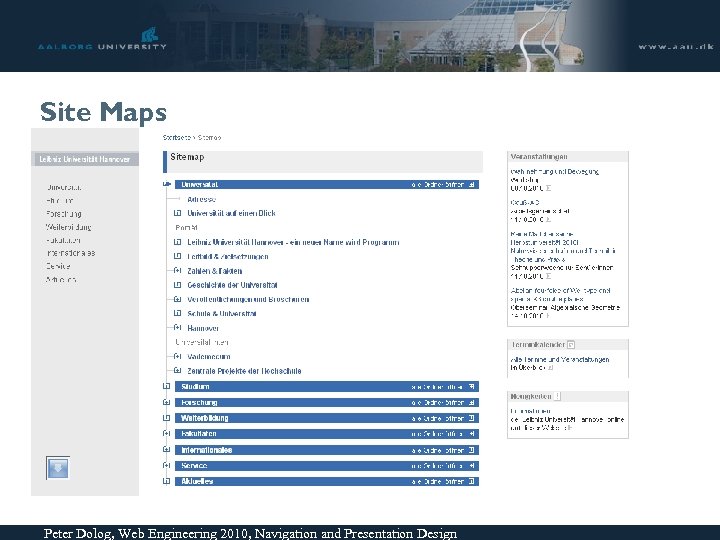Viewport: 720px width, 540px height.
Task: Open Universität auf einen Blick entry
Action: click(x=231, y=213)
